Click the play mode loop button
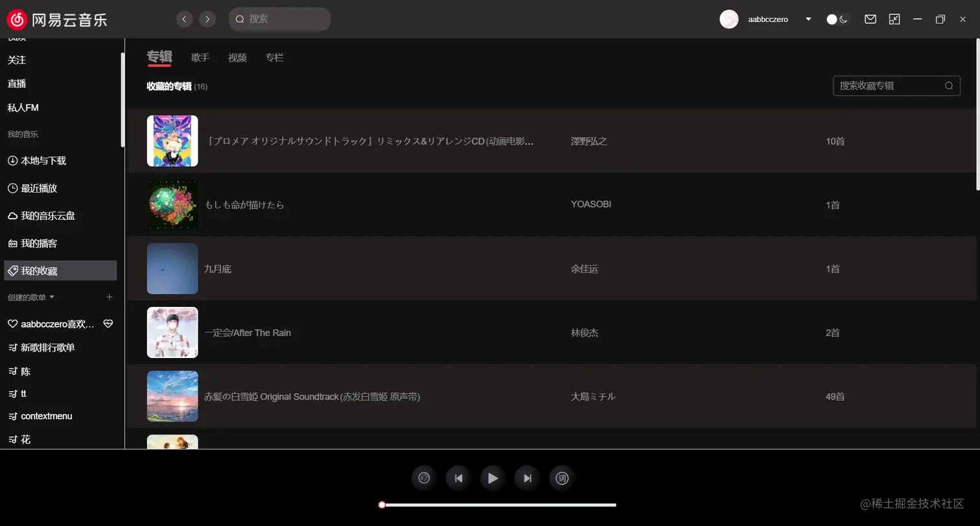The width and height of the screenshot is (980, 526). click(424, 478)
